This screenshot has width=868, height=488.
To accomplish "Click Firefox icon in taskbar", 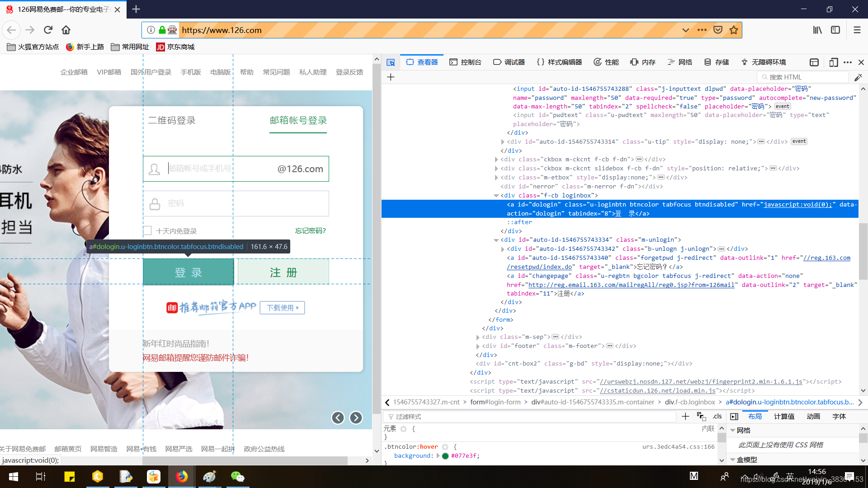I will pos(182,477).
